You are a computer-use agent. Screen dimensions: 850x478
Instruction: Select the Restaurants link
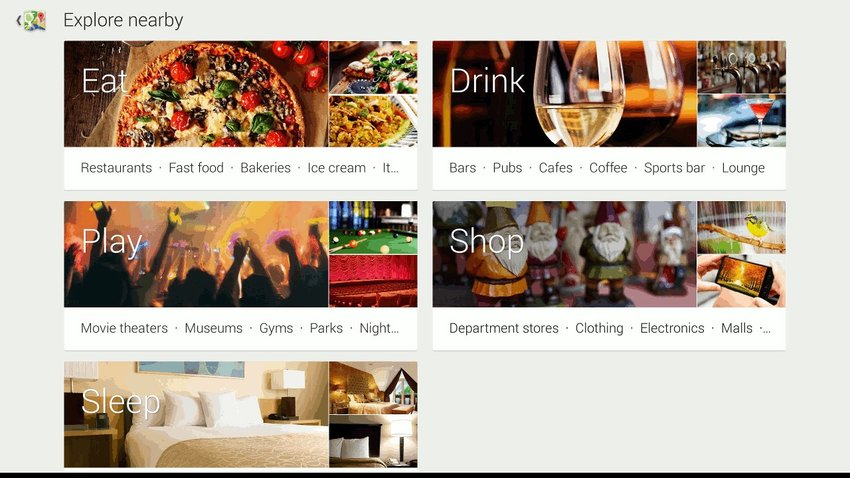pos(116,168)
